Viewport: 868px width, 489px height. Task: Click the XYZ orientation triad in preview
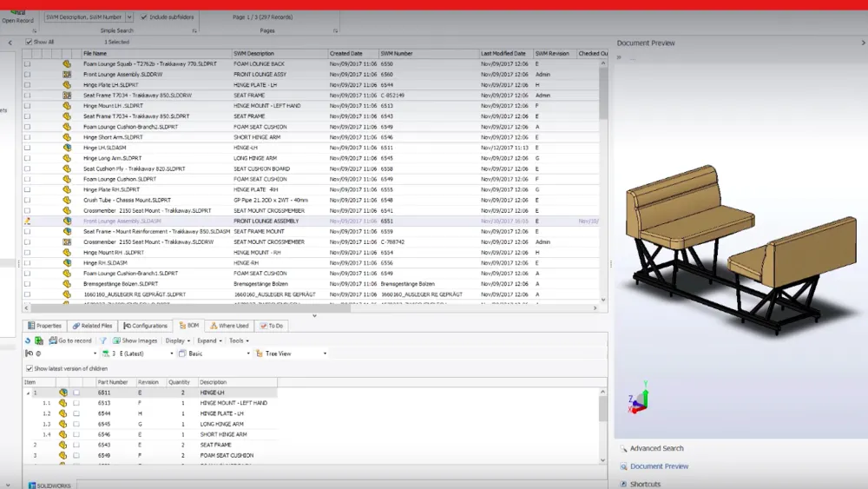pos(639,398)
